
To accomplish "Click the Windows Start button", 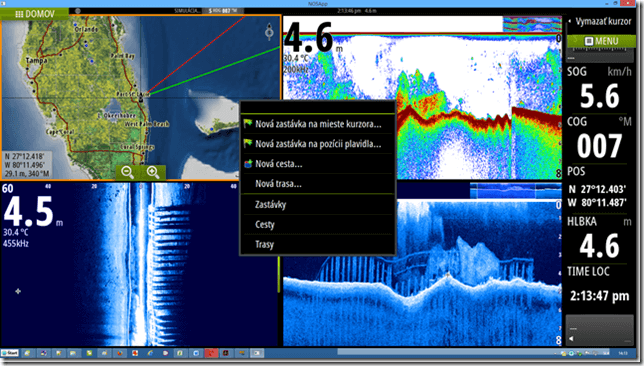I will pyautogui.click(x=10, y=353).
